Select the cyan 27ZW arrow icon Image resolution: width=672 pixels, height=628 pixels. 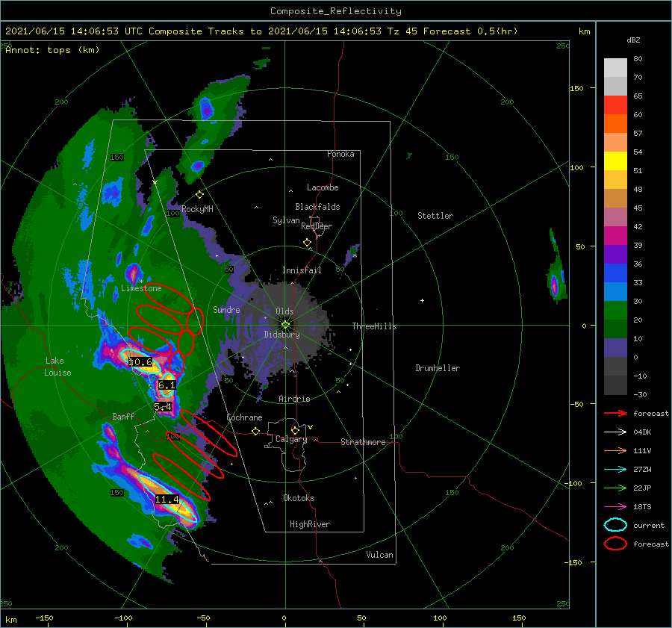pos(615,469)
